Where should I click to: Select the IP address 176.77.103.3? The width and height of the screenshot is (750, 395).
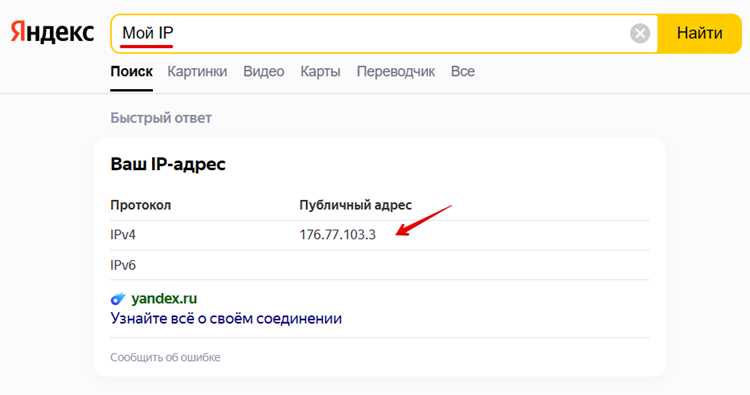(x=338, y=235)
